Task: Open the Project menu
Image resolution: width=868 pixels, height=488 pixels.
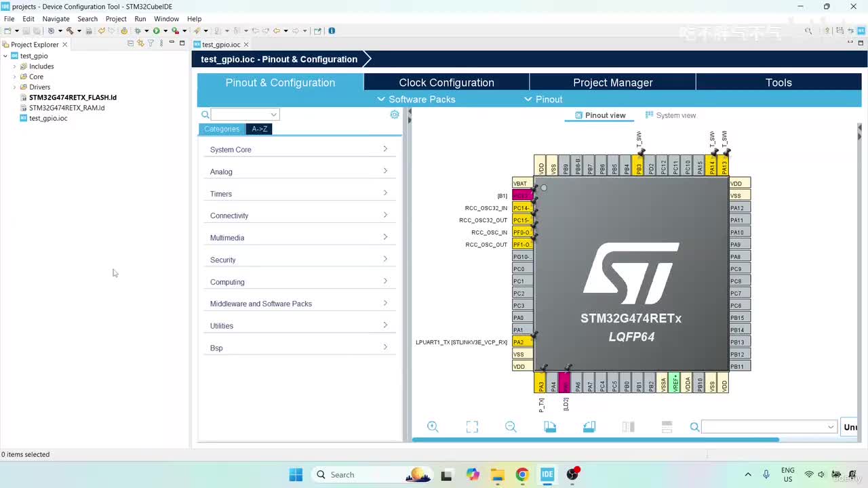Action: 116,19
